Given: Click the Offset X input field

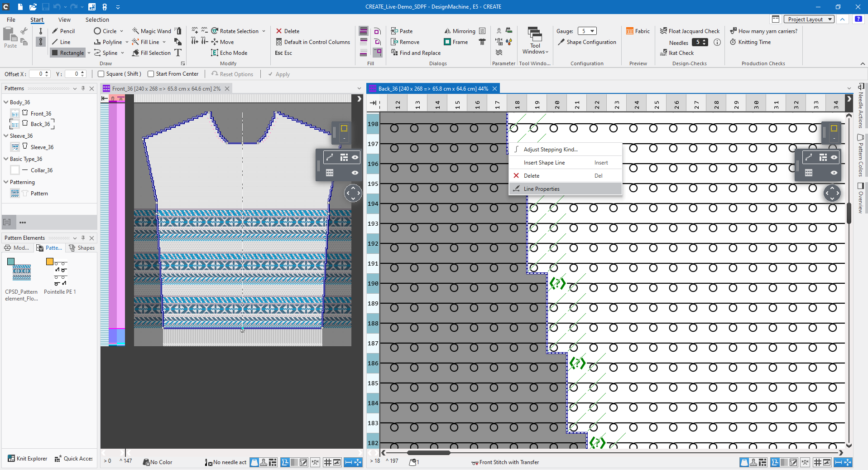Looking at the screenshot, I should [37, 74].
